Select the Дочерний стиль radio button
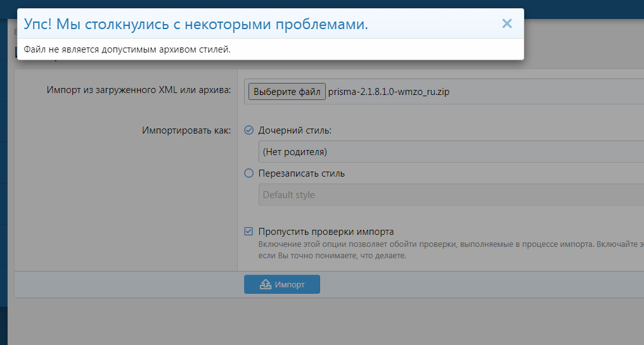Viewport: 644px width, 345px height. (x=249, y=130)
